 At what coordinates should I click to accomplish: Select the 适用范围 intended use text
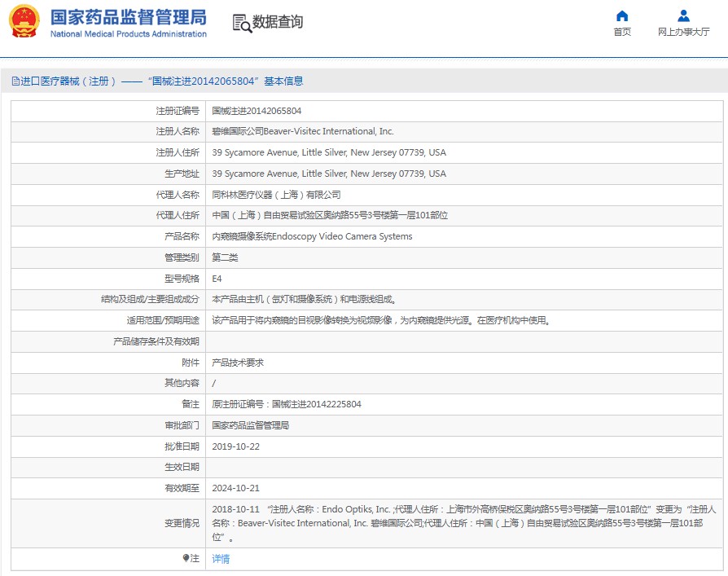pos(381,320)
